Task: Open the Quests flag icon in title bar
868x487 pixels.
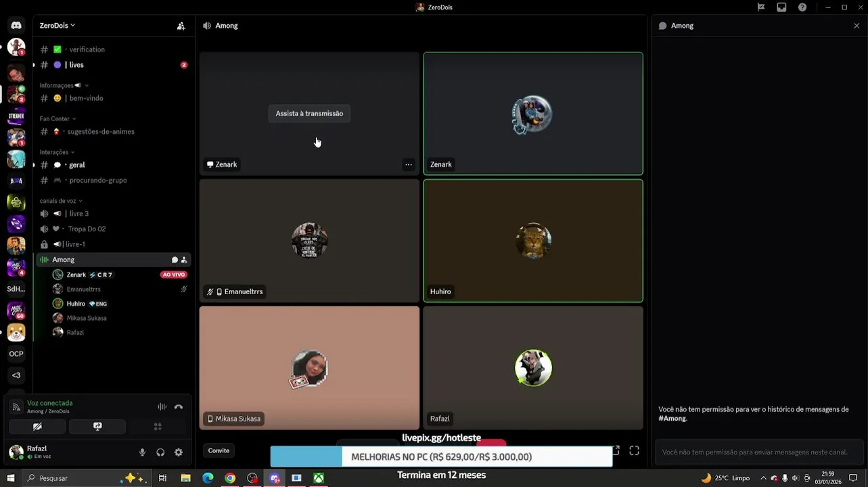Action: (x=761, y=7)
